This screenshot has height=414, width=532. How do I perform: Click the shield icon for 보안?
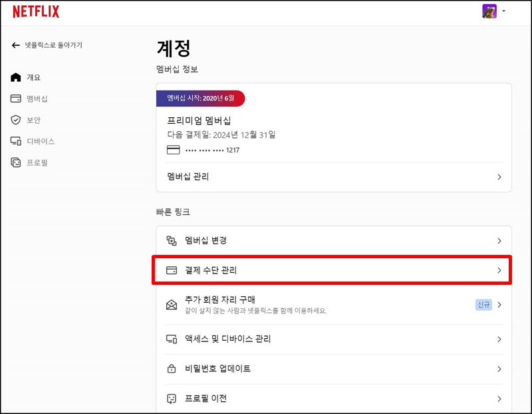pos(15,120)
